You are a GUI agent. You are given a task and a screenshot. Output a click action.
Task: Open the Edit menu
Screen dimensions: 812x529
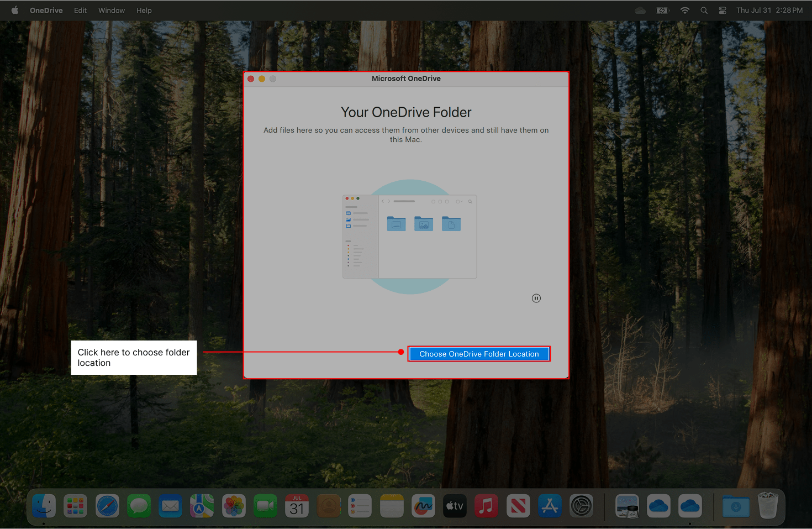point(80,11)
